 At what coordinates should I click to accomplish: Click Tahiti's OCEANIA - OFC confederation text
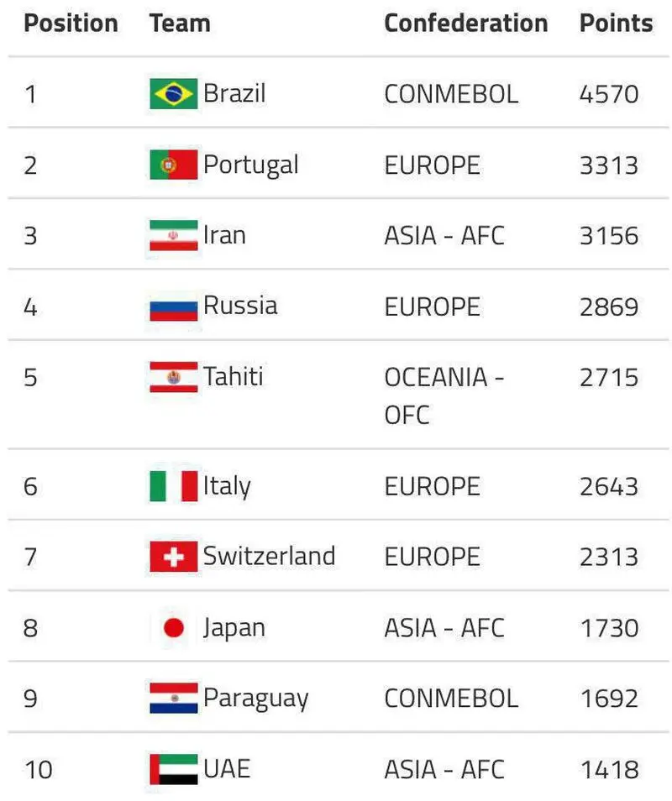pos(444,396)
